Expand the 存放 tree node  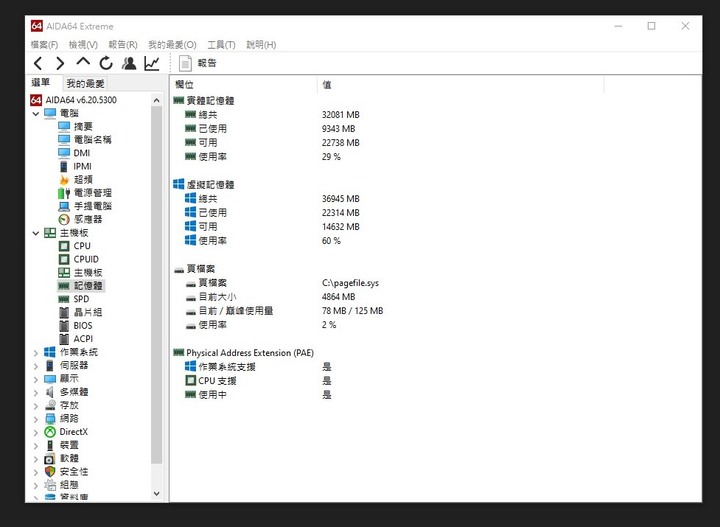click(36, 406)
